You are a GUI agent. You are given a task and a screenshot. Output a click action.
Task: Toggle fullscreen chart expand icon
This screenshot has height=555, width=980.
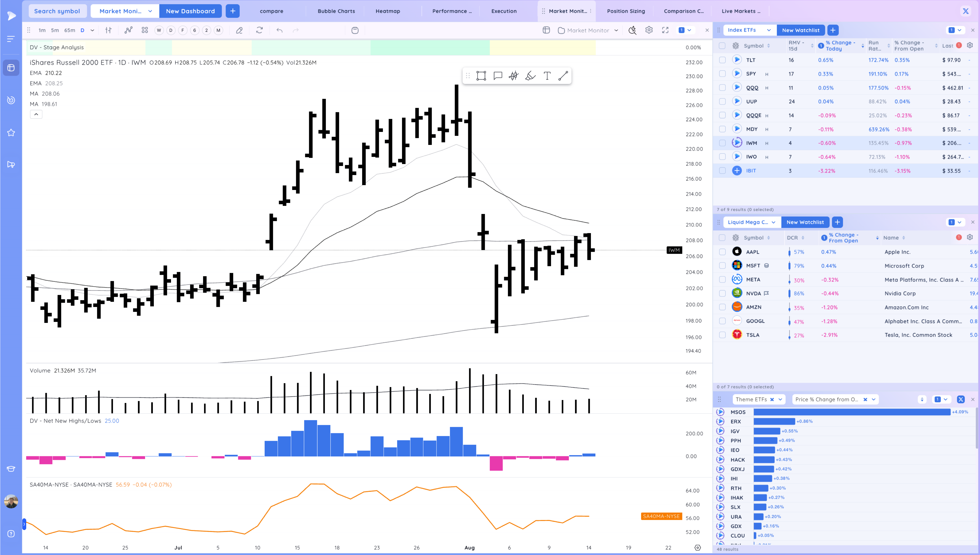point(665,30)
